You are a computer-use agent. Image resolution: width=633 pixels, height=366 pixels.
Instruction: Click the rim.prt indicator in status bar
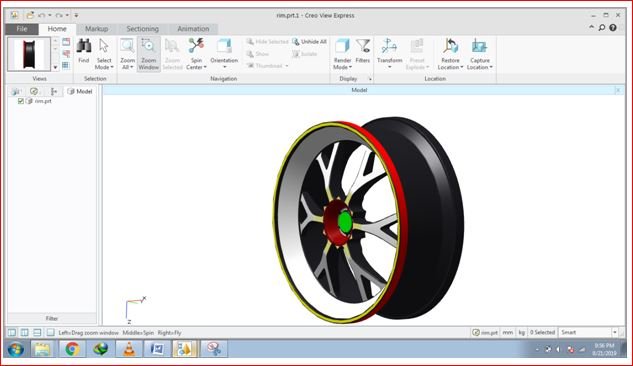(x=485, y=333)
